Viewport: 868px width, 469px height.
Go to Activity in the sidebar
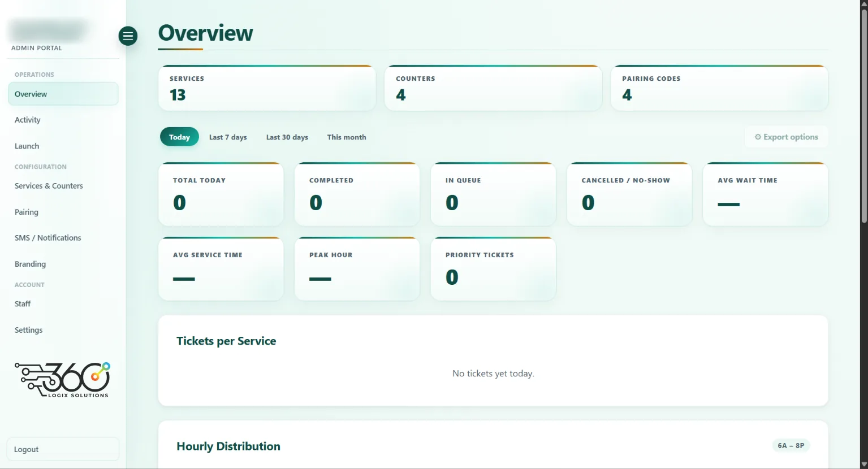63,120
